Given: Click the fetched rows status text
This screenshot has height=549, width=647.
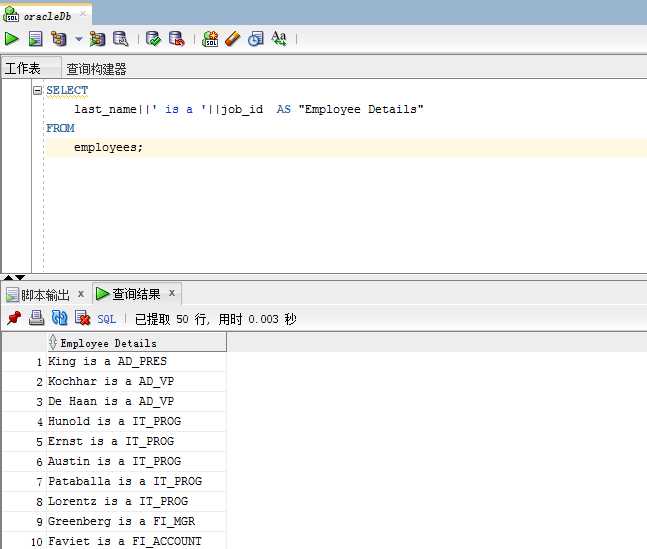Looking at the screenshot, I should (215, 319).
